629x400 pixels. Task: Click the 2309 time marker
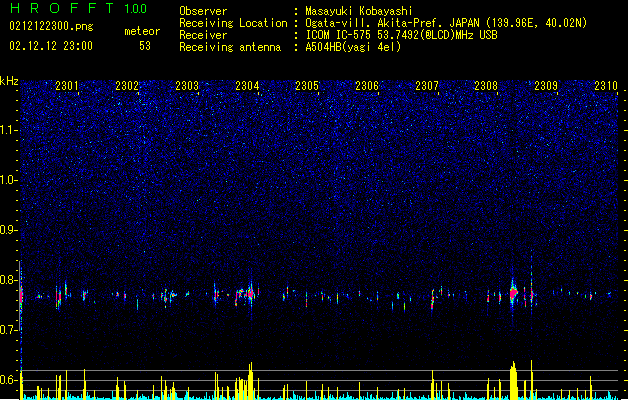(546, 86)
